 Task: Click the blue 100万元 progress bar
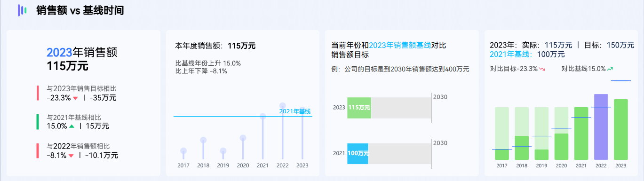[x=358, y=153]
